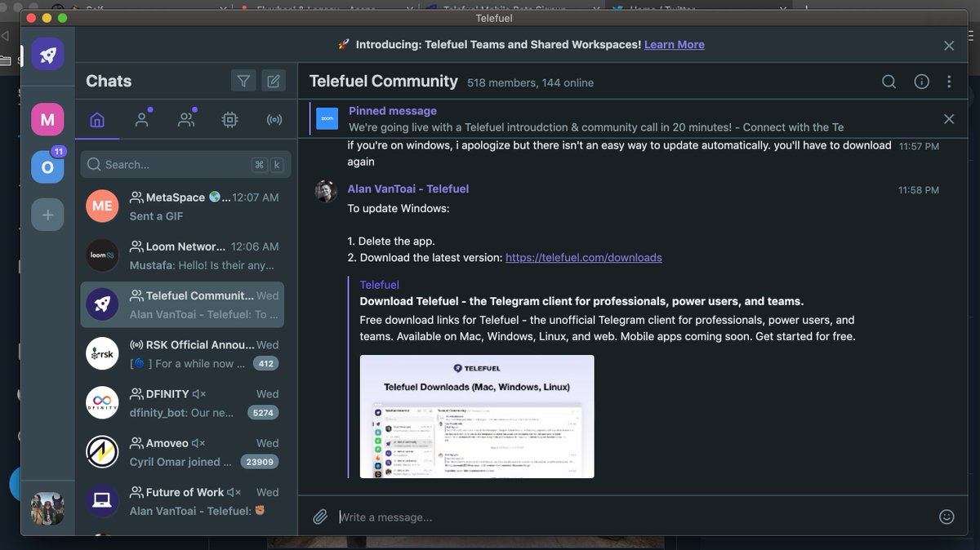Open the three-dot more options menu
Screen dimensions: 980x550
pyautogui.click(x=949, y=82)
